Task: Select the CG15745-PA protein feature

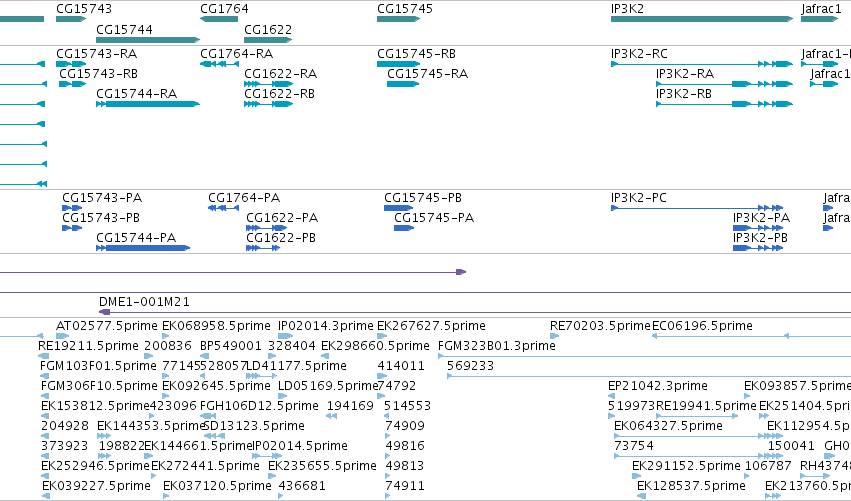Action: (404, 228)
